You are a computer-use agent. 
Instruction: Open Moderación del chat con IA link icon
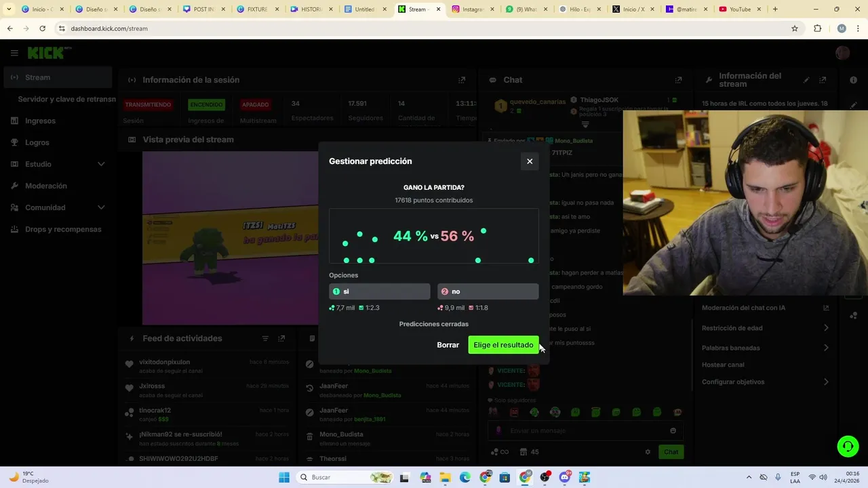[826, 308]
